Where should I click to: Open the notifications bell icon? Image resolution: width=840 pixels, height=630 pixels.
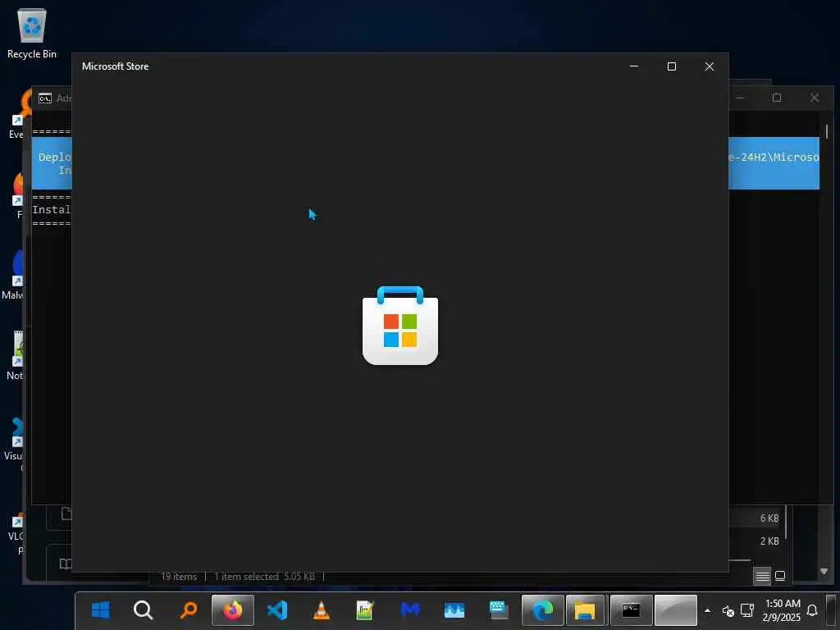click(x=812, y=610)
